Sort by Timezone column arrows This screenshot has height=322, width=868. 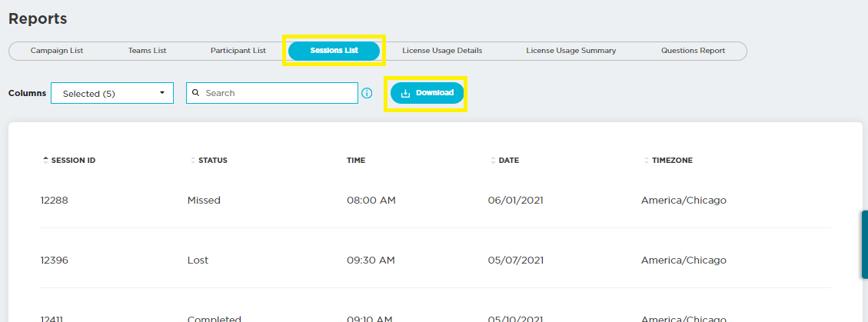coord(647,161)
